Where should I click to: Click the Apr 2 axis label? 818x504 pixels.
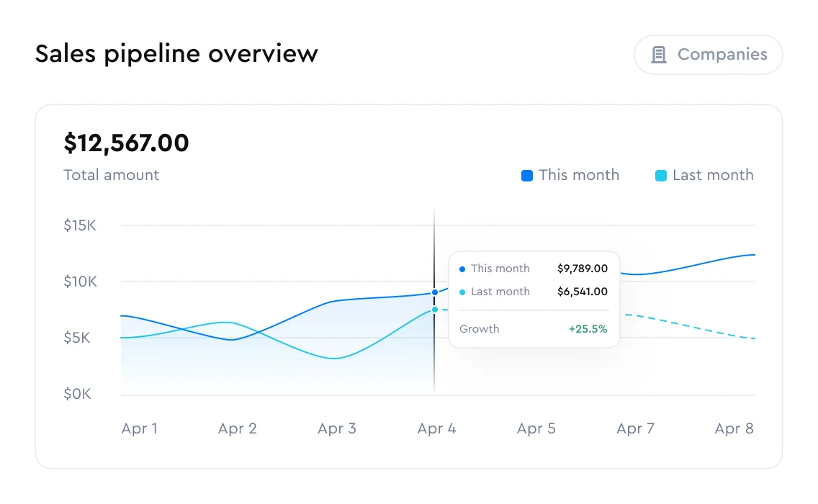238,429
